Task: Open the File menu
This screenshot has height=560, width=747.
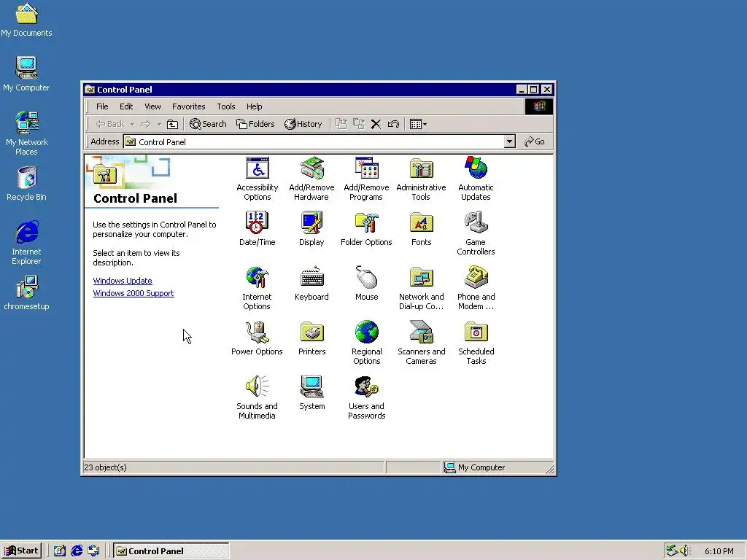Action: click(x=102, y=106)
